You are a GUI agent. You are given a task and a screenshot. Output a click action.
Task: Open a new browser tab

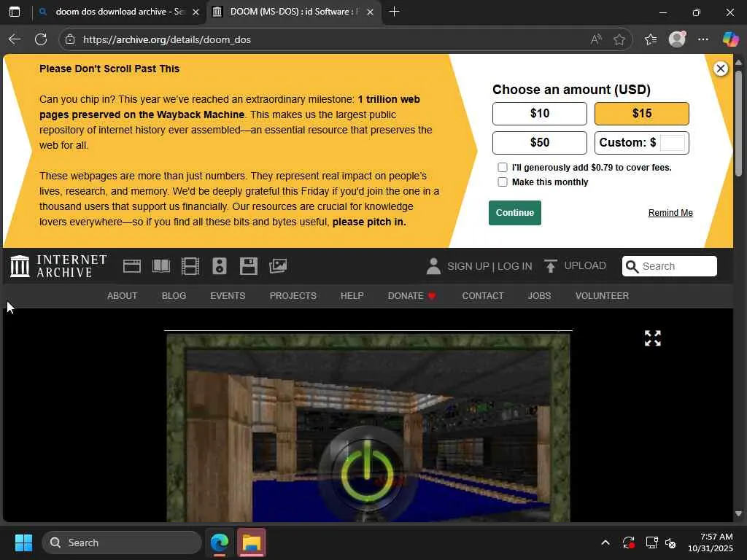click(394, 12)
